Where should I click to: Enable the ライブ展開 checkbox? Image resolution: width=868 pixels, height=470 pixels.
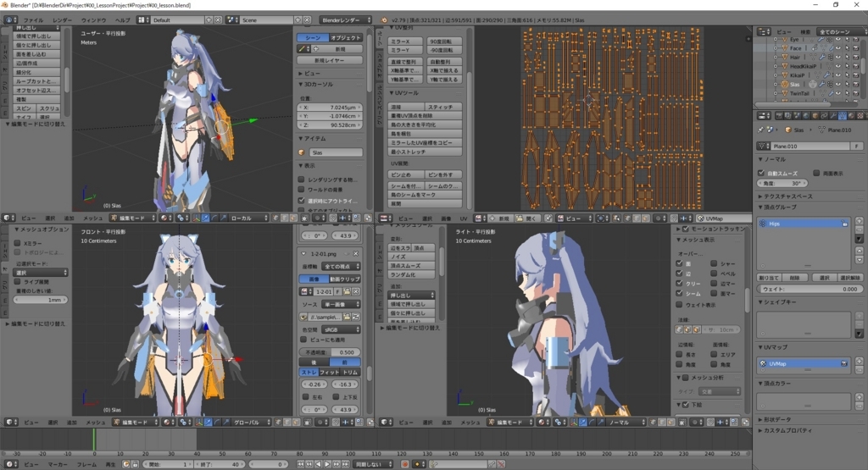pos(17,282)
